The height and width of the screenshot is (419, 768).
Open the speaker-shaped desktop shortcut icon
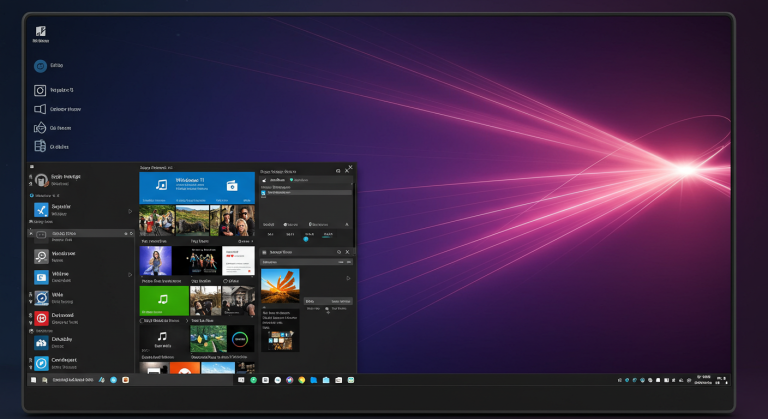40,109
